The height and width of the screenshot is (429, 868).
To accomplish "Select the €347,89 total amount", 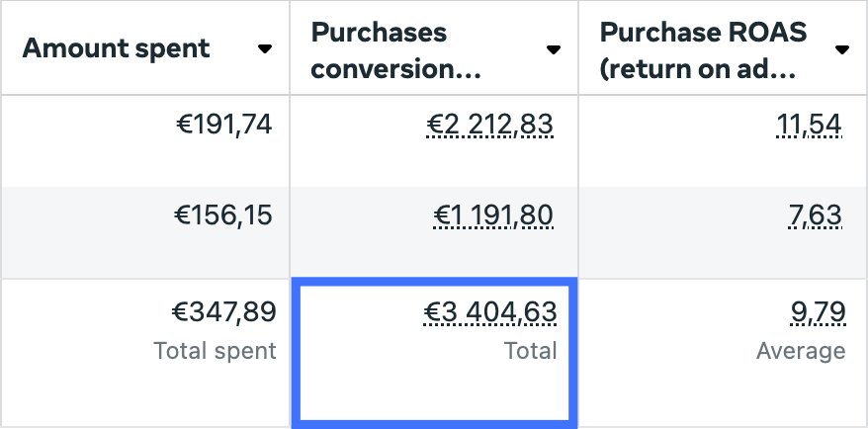I will point(222,313).
